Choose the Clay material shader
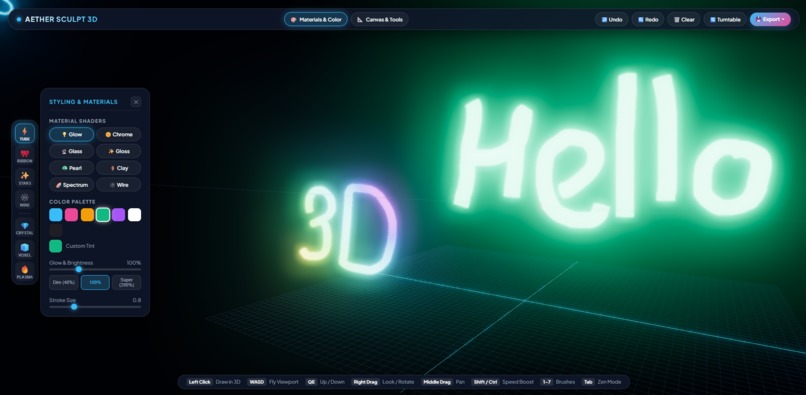 point(119,168)
